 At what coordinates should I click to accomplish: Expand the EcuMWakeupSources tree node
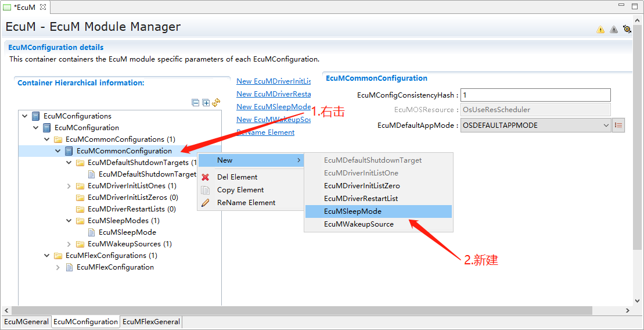pyautogui.click(x=69, y=244)
